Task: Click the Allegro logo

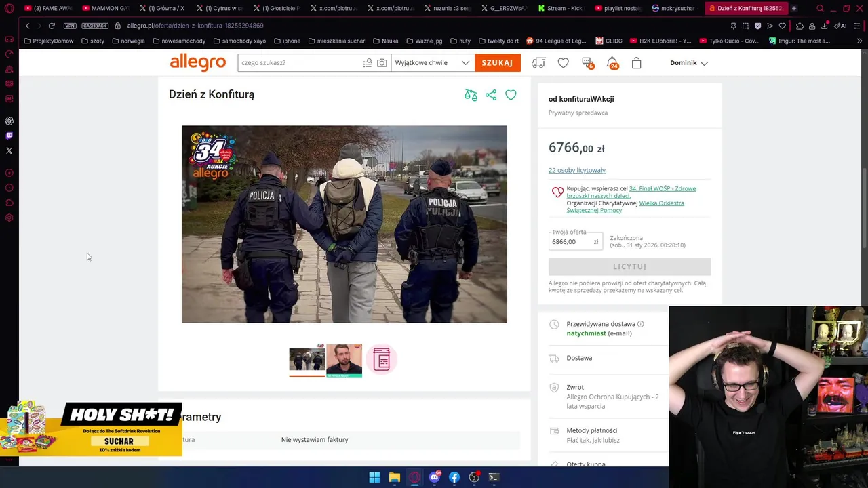Action: tap(197, 62)
